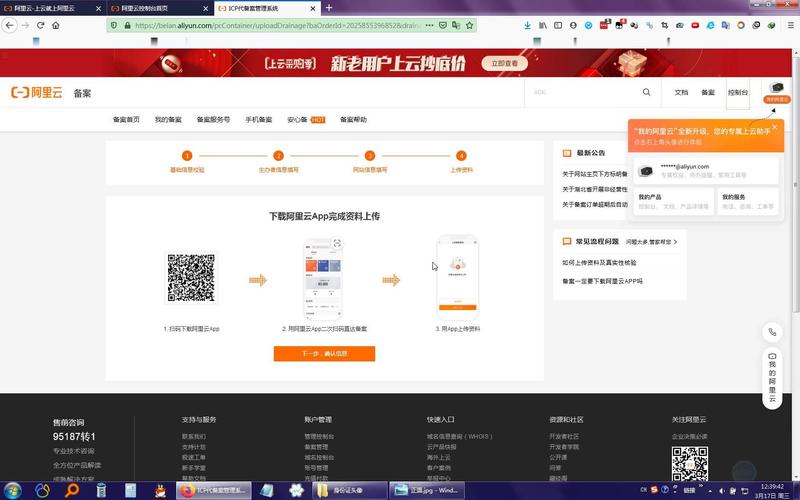Click the magnifier search icon

click(646, 92)
